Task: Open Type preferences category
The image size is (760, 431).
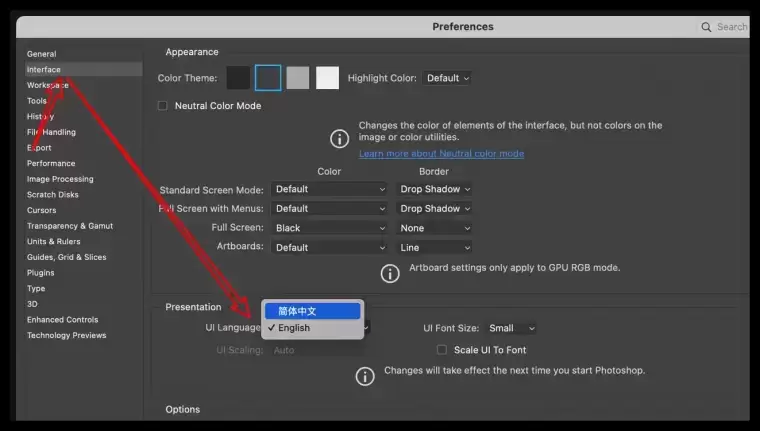Action: (x=36, y=288)
